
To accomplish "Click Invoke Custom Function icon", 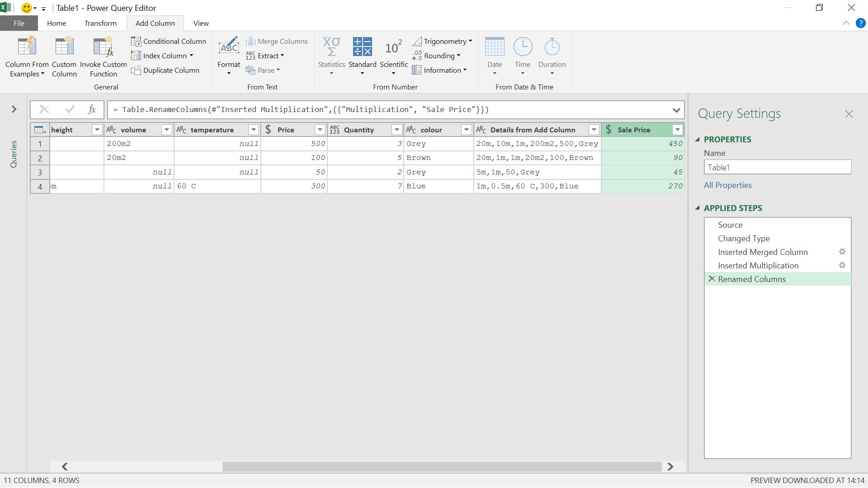I will click(104, 47).
